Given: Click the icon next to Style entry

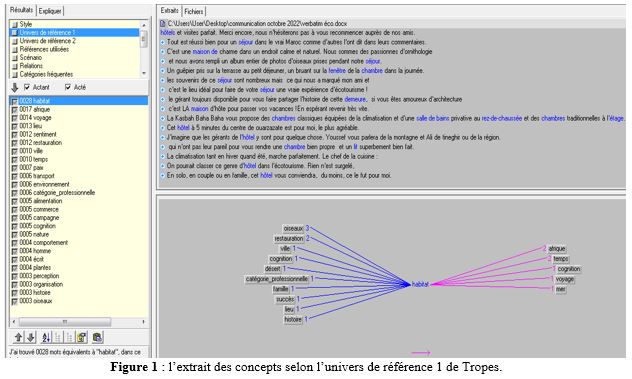Looking at the screenshot, I should click(15, 25).
